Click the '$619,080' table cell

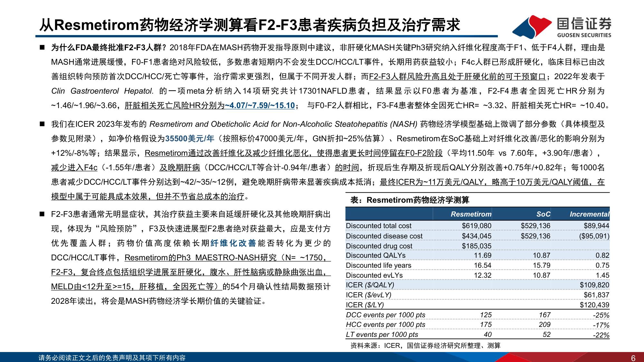(477, 226)
